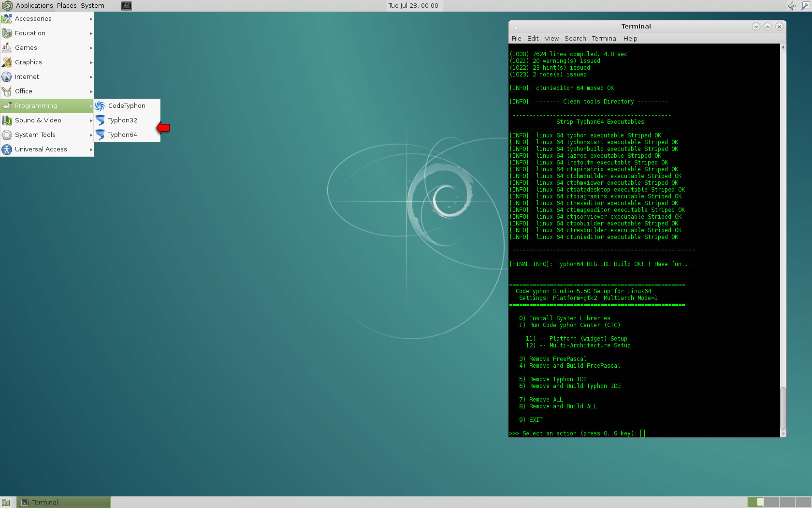Open the Places menu in top panel

pyautogui.click(x=67, y=6)
